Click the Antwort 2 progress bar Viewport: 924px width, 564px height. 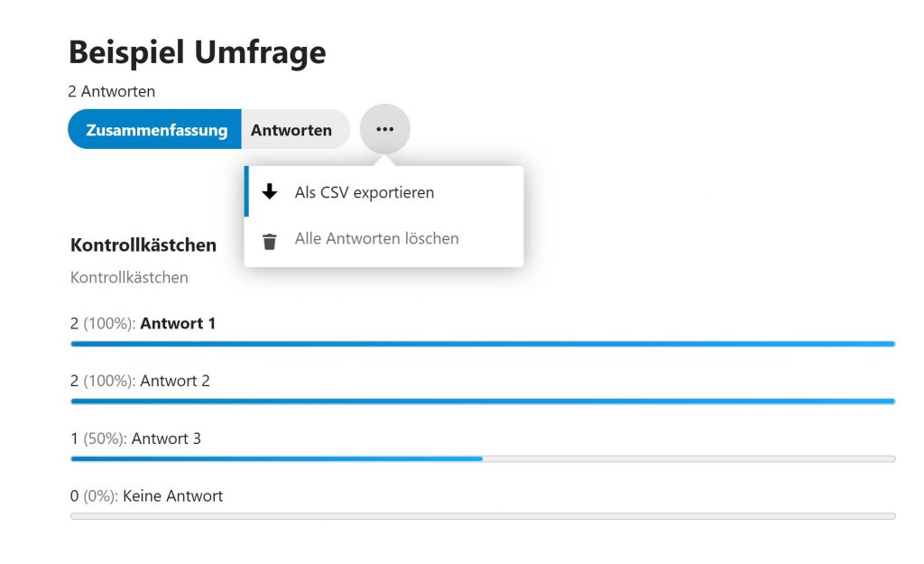(482, 401)
